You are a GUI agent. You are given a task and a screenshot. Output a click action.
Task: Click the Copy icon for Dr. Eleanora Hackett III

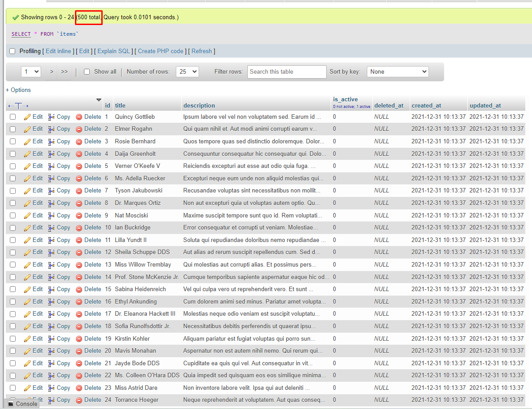point(51,314)
